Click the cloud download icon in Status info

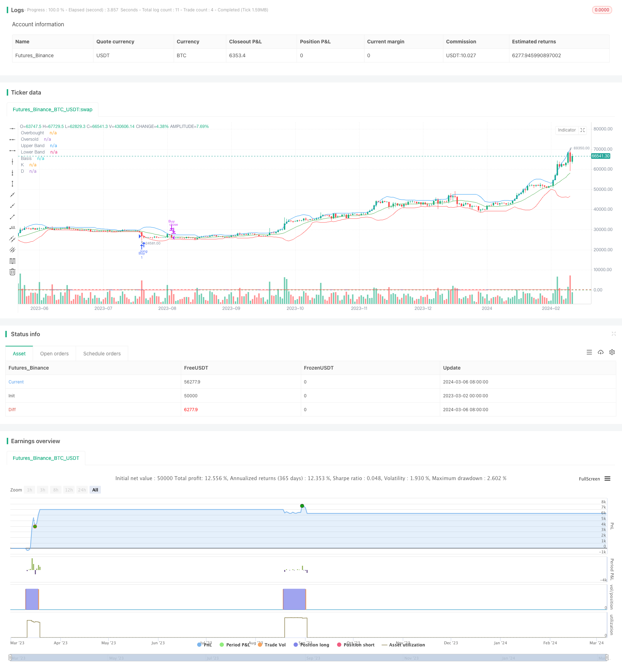tap(601, 352)
